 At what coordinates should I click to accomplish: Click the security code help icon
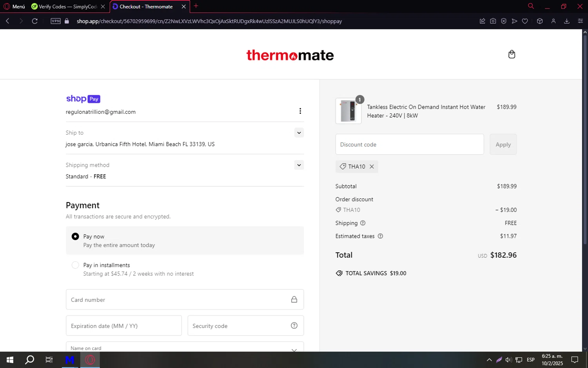pyautogui.click(x=294, y=326)
